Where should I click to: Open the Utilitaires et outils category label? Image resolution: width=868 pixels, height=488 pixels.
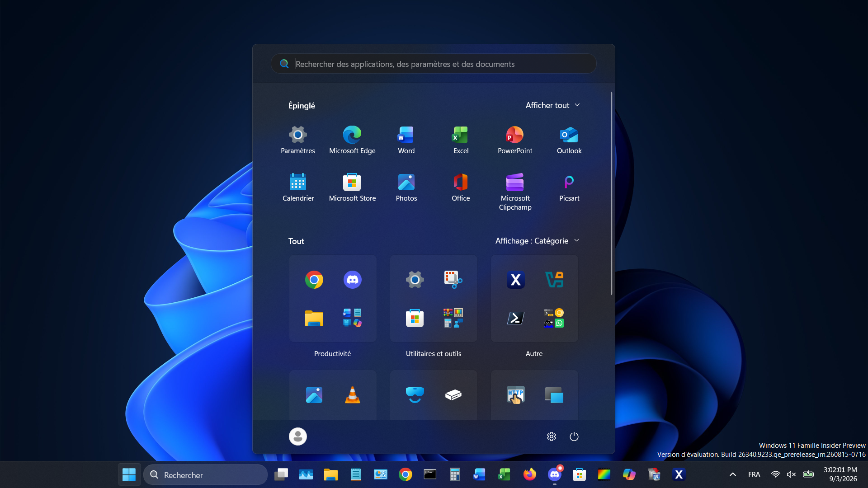tap(434, 354)
